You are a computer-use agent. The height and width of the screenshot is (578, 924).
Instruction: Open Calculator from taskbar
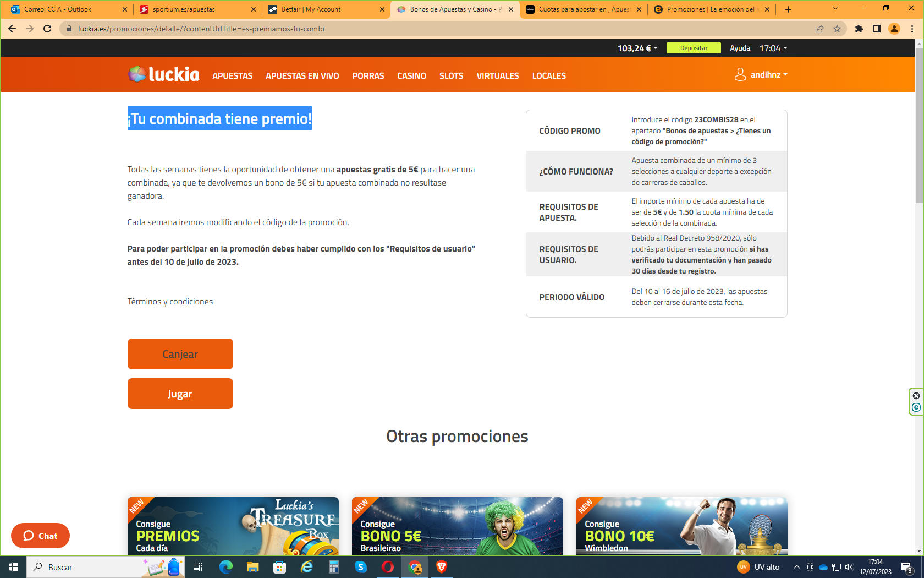coord(333,567)
